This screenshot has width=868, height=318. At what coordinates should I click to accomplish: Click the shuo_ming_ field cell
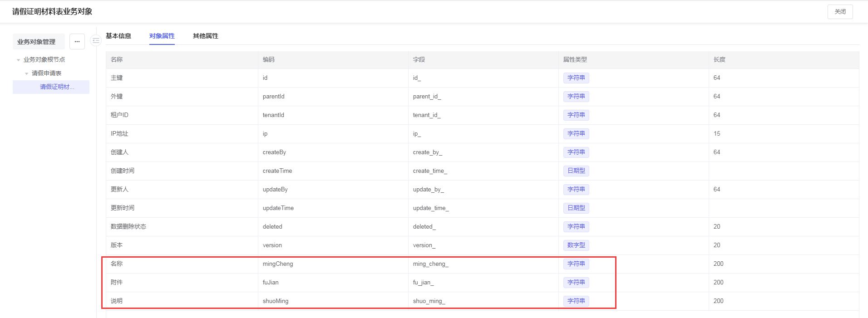coord(429,301)
